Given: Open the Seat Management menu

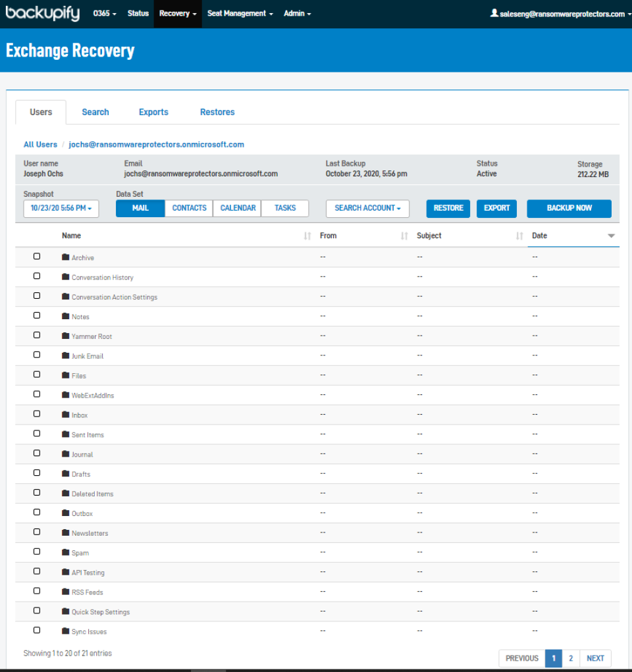Looking at the screenshot, I should (240, 13).
